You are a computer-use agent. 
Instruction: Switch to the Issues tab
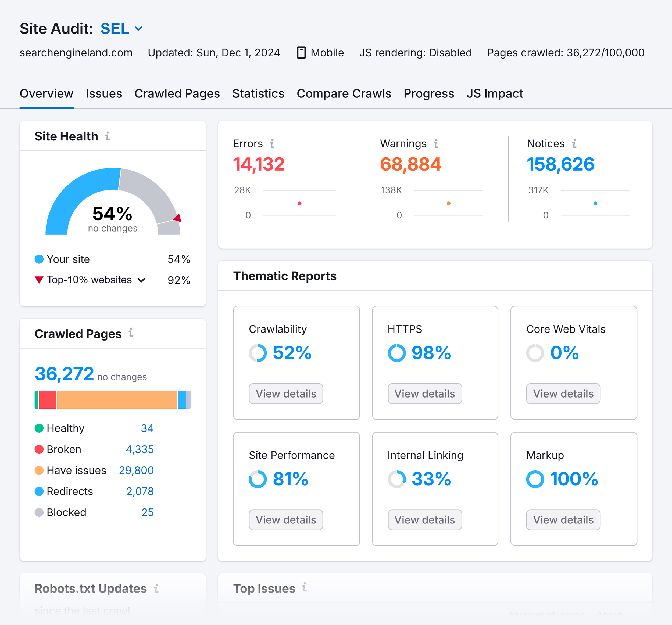click(x=104, y=93)
